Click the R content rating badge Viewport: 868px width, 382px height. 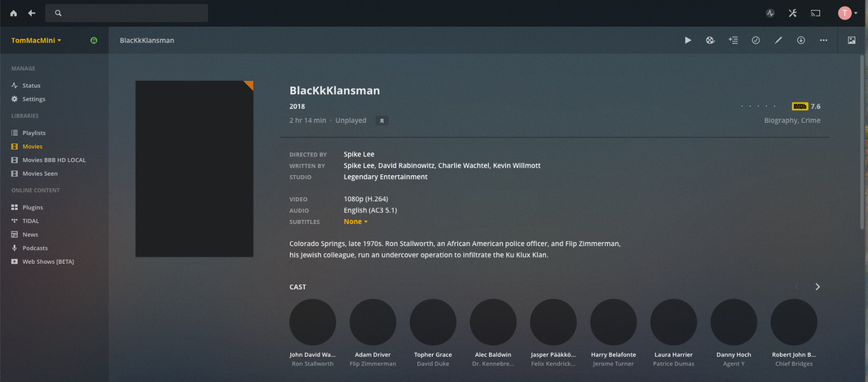coord(382,121)
